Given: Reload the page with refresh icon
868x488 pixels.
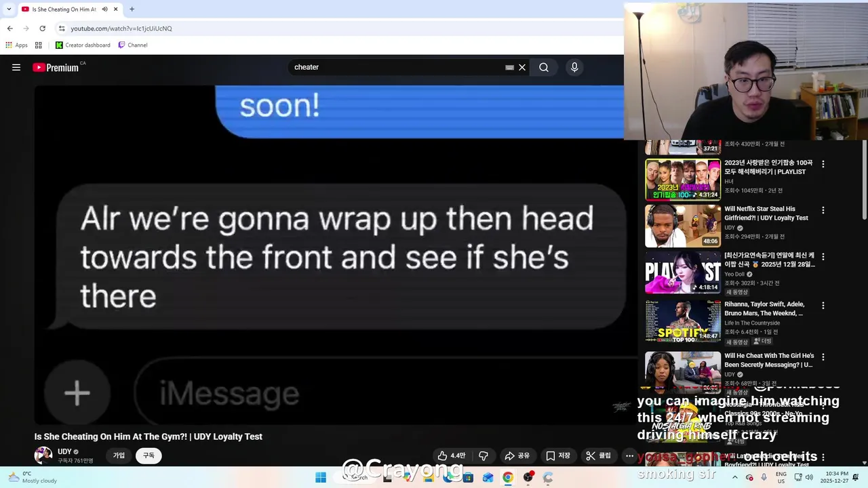Looking at the screenshot, I should [x=42, y=28].
